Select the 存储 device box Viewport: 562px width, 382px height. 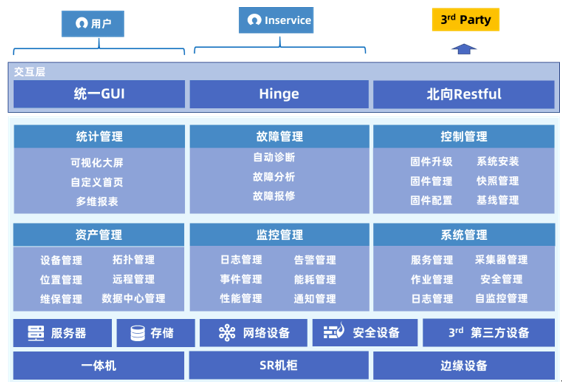(156, 333)
